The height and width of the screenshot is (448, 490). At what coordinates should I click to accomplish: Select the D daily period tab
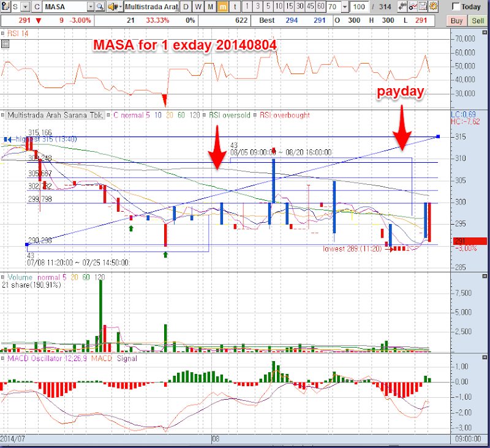click(x=186, y=7)
